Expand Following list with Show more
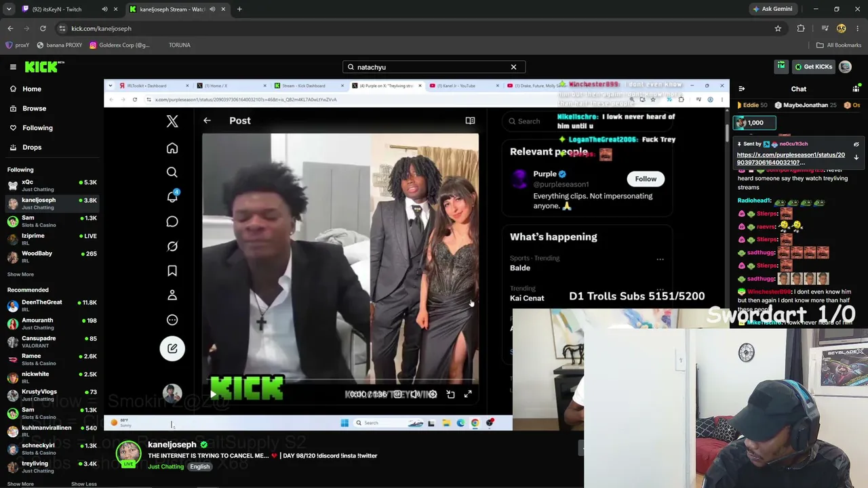 click(x=20, y=274)
